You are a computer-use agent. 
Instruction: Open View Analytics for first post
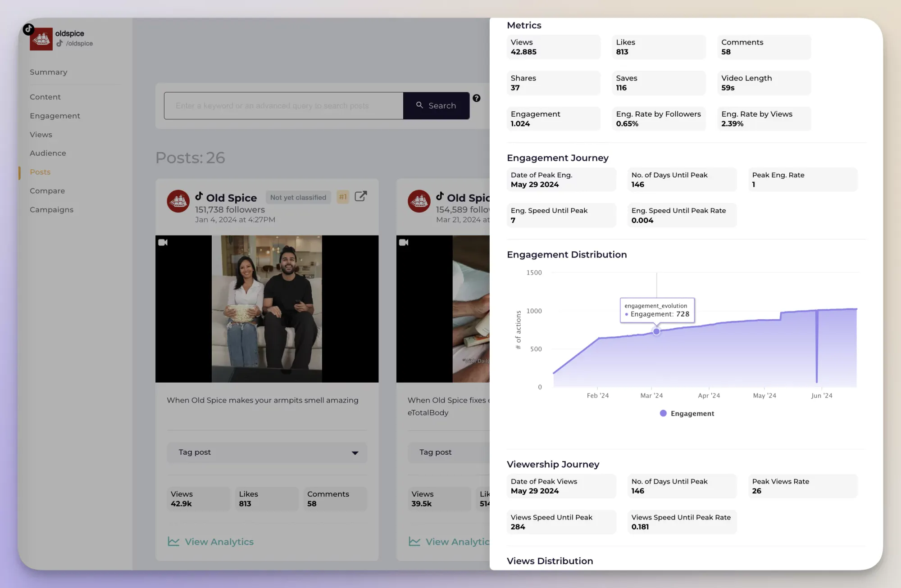(210, 542)
